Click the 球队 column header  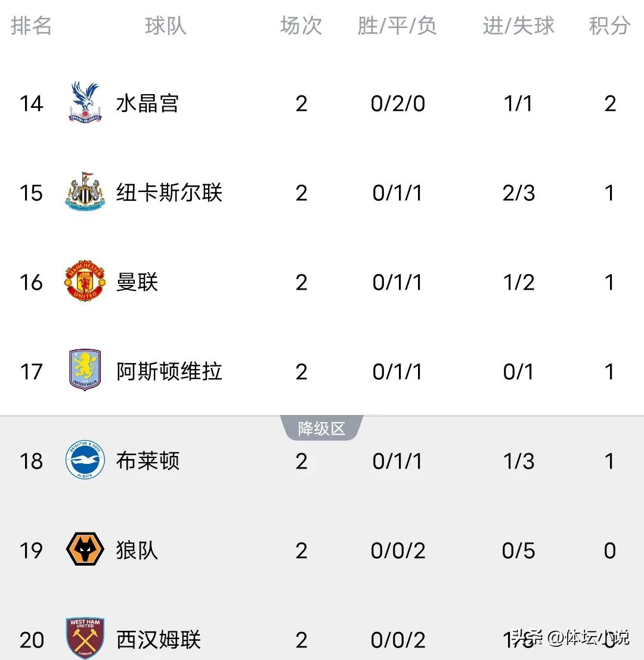(x=165, y=26)
